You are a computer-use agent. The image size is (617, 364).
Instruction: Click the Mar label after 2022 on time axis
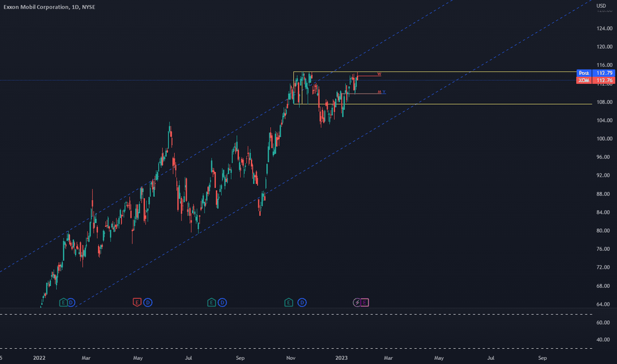(86, 357)
